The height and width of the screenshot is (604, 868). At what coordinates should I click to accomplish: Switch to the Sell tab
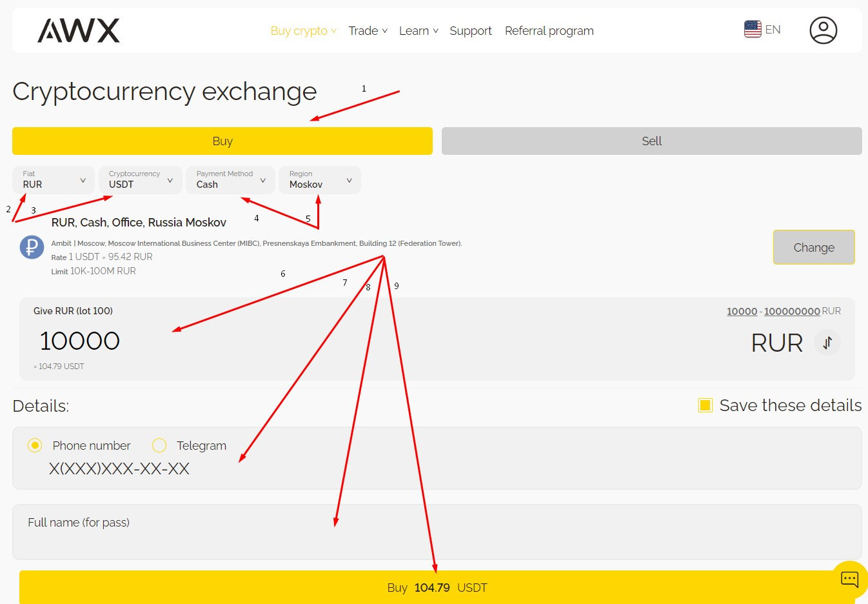point(651,141)
